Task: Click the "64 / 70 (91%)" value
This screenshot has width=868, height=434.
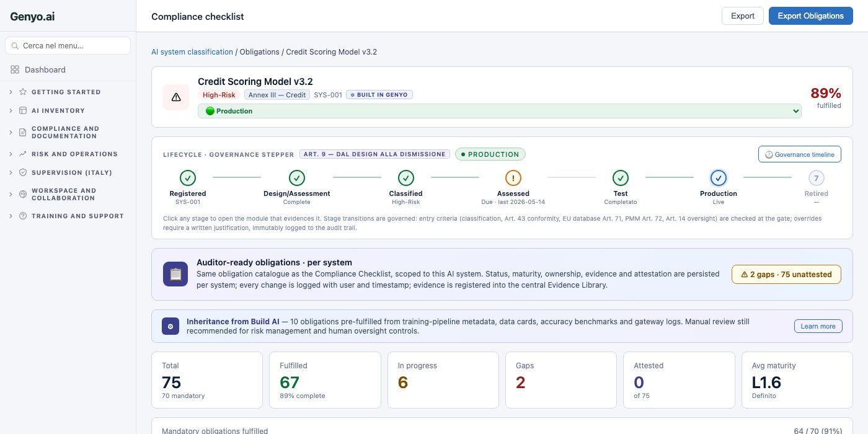Action: coord(818,430)
